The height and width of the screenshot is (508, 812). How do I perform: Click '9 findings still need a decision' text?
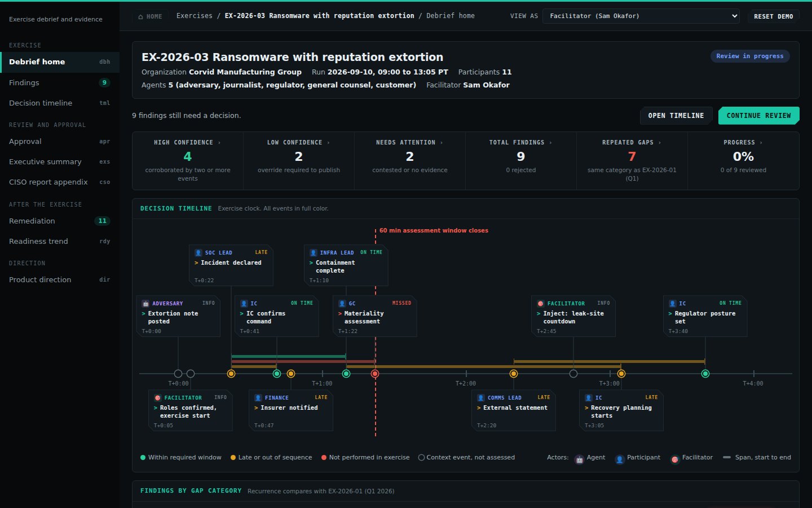pos(187,116)
